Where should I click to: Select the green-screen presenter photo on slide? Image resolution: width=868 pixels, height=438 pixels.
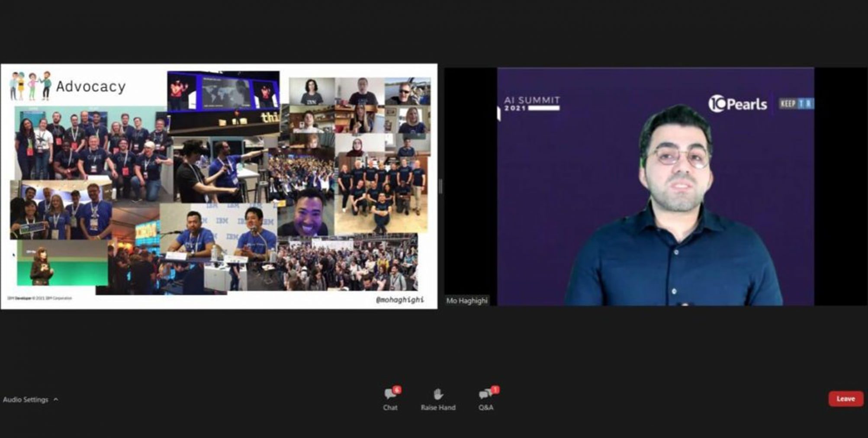[62, 264]
